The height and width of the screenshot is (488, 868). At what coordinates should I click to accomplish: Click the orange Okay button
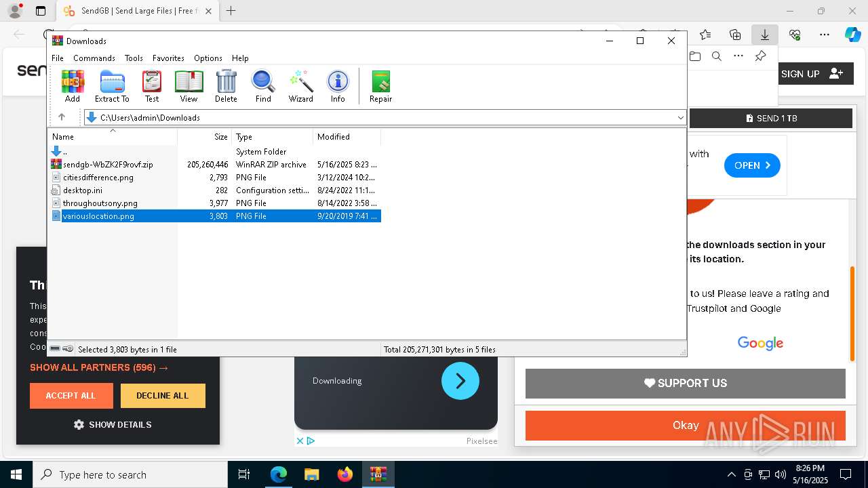click(x=686, y=425)
